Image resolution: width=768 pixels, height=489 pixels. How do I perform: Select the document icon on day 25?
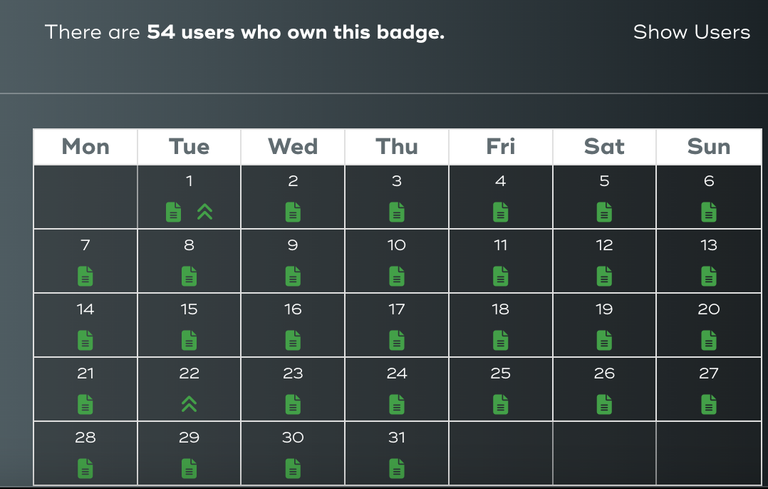click(501, 405)
